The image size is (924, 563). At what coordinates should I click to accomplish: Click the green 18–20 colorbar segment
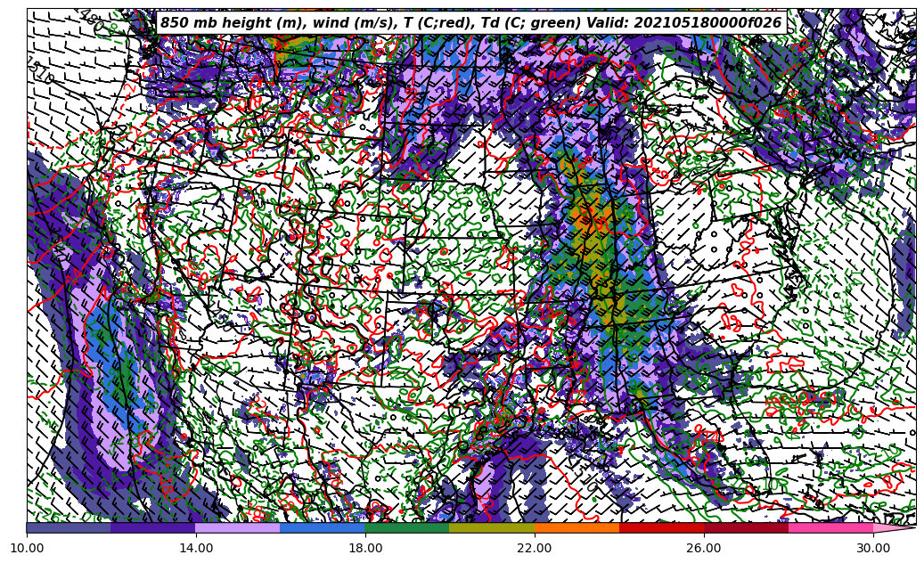[407, 528]
